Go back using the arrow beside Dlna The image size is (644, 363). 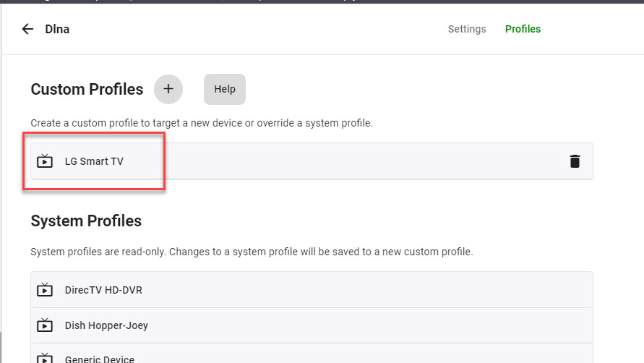pyautogui.click(x=27, y=29)
